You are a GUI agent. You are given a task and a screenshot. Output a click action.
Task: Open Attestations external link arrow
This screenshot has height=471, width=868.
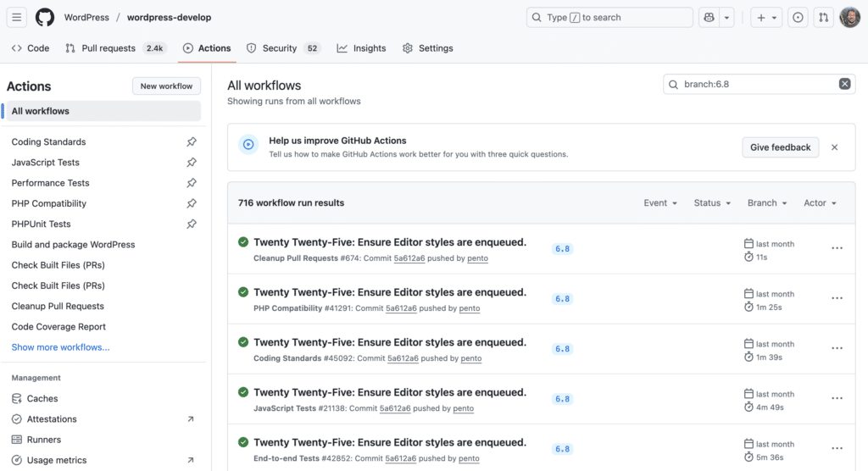[x=191, y=419]
